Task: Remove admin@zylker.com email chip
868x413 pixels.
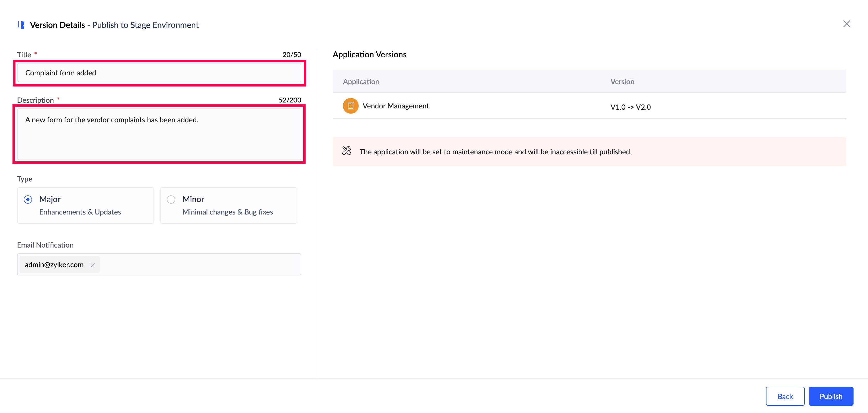Action: pyautogui.click(x=93, y=265)
